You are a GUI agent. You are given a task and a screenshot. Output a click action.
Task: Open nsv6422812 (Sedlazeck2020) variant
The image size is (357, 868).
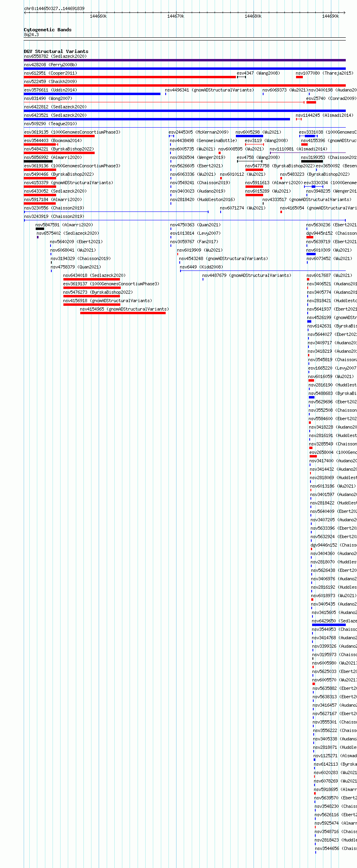(x=55, y=107)
